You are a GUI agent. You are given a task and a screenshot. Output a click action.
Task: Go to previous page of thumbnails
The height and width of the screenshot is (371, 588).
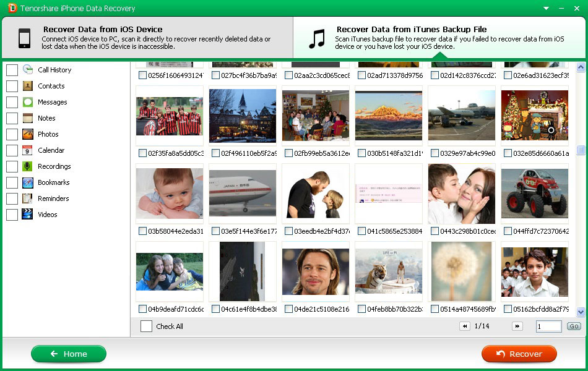click(464, 326)
